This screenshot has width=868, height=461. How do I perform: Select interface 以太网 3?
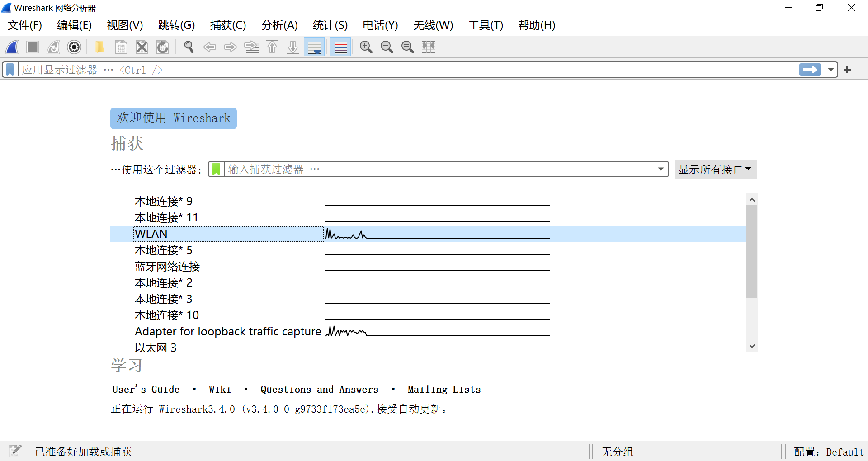[x=428, y=346]
